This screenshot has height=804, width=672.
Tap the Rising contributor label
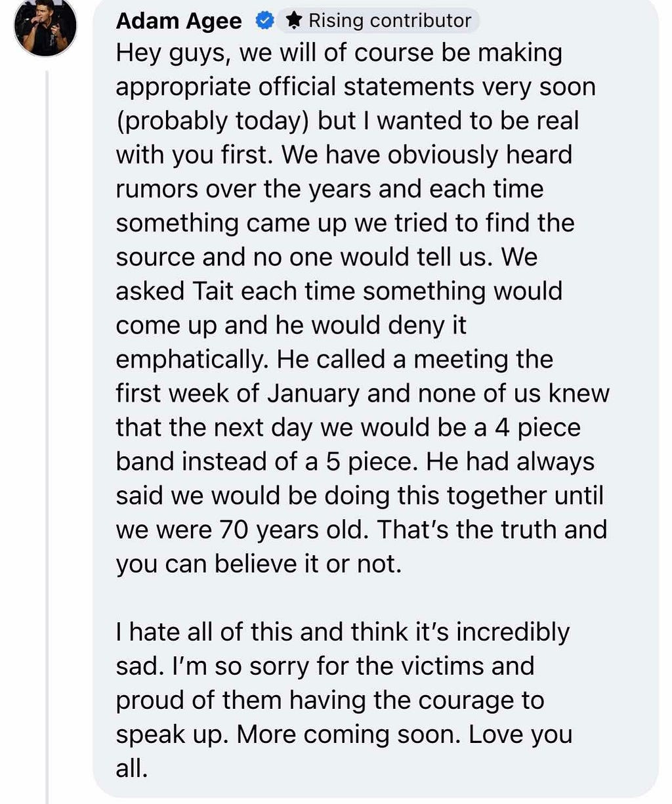pos(390,21)
